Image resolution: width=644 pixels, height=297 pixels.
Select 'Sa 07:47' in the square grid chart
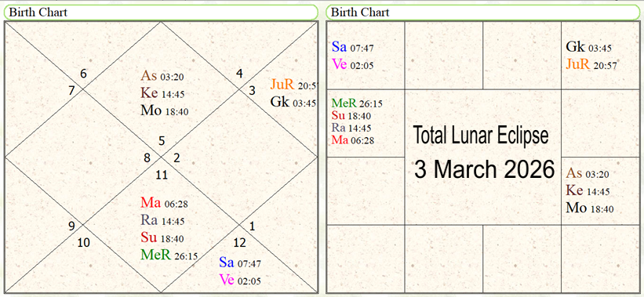(352, 47)
